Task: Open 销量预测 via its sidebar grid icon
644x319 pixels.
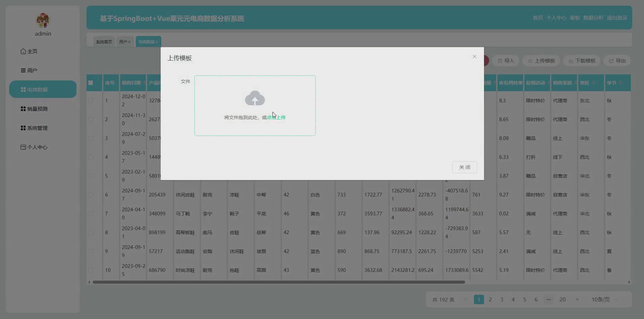Action: [23, 109]
